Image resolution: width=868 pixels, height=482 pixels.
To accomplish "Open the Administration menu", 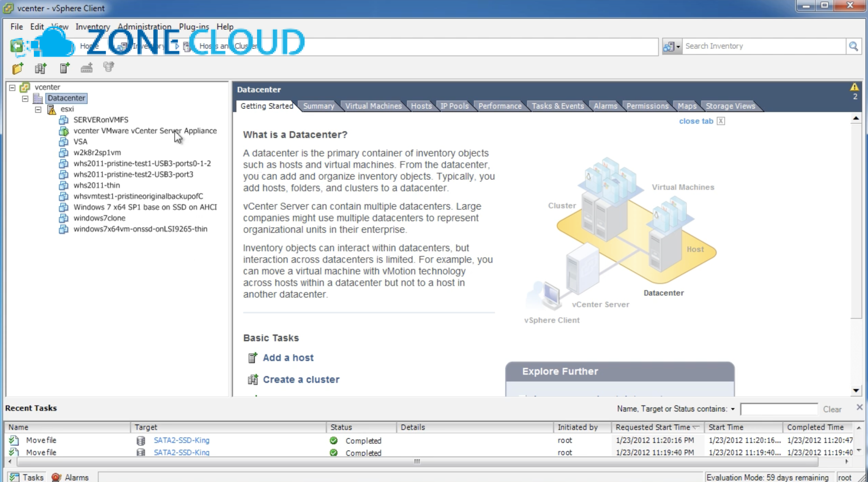I will [x=144, y=26].
